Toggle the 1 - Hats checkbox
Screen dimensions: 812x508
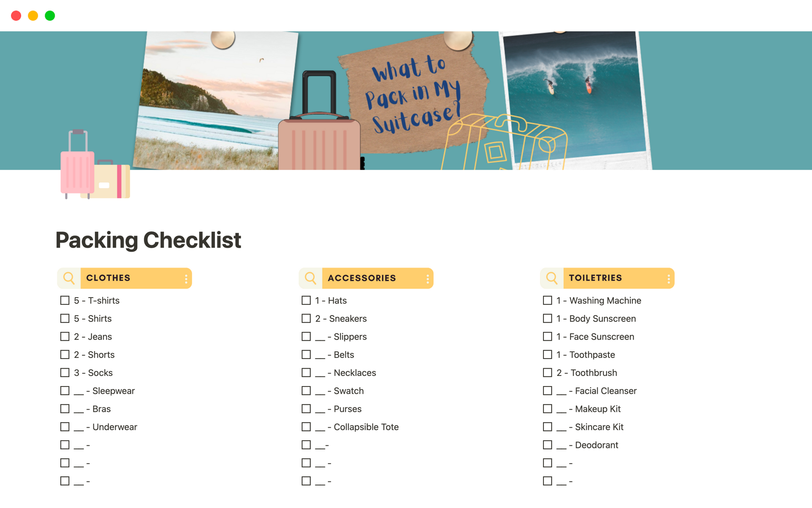click(x=306, y=300)
